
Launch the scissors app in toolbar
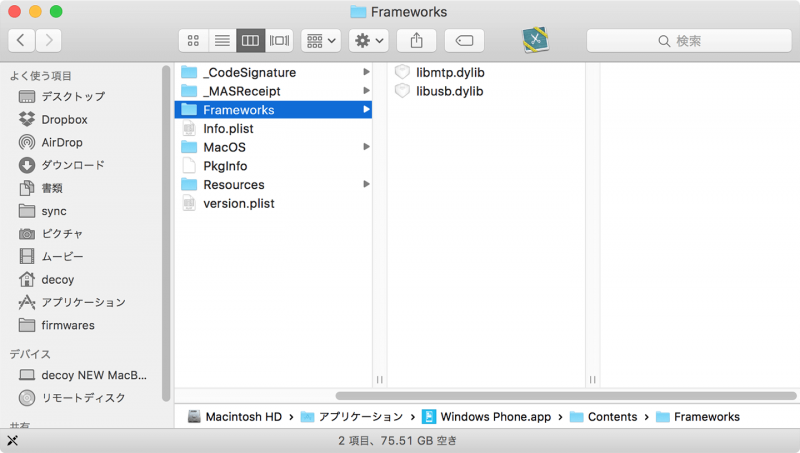pos(535,40)
